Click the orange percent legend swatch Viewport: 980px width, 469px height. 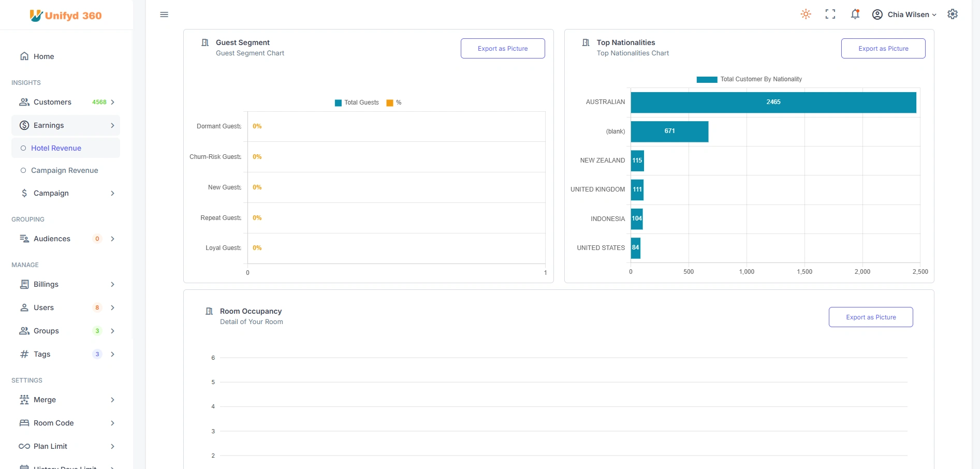pyautogui.click(x=390, y=102)
